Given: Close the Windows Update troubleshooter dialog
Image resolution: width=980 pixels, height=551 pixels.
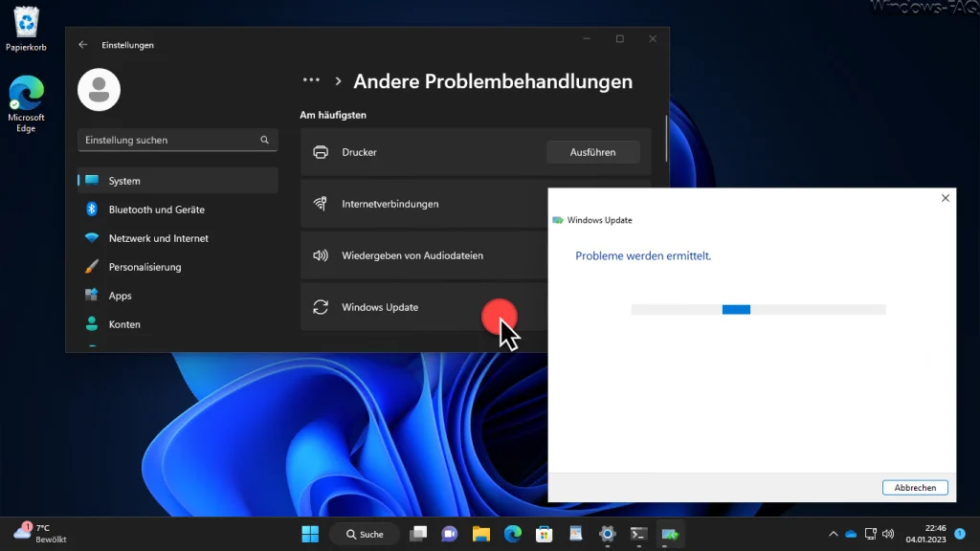Looking at the screenshot, I should point(945,198).
